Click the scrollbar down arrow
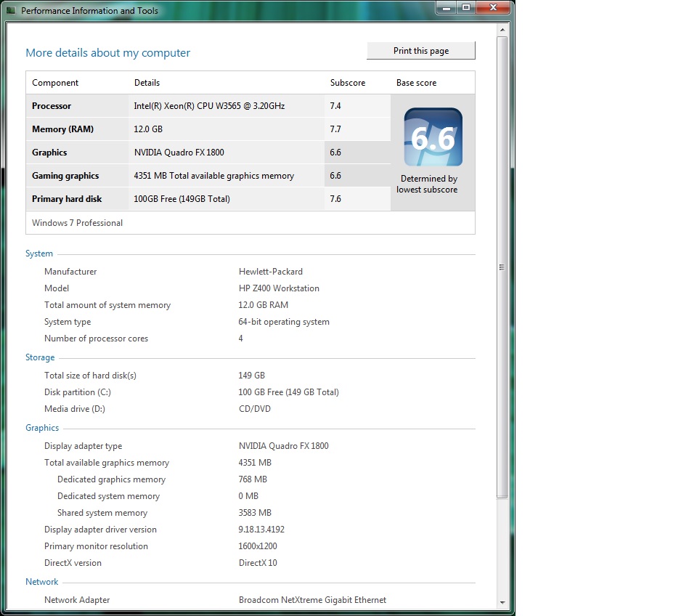Screen dimensions: 697x616 click(x=502, y=602)
